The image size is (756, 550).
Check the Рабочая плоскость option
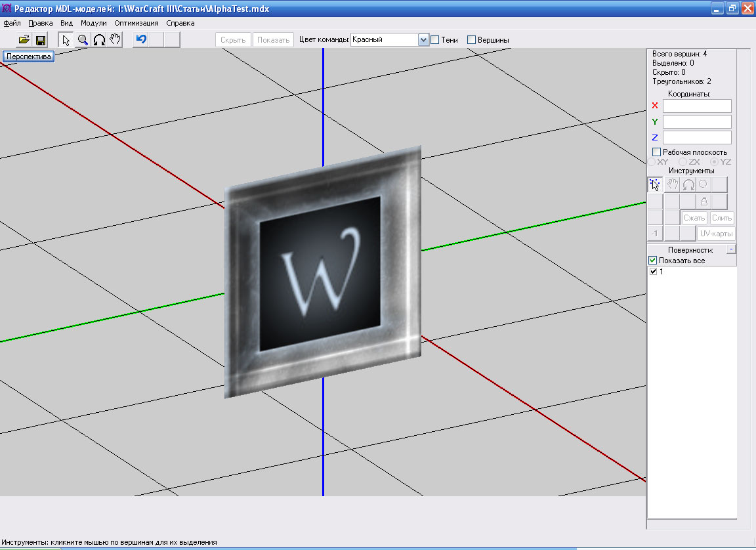656,152
